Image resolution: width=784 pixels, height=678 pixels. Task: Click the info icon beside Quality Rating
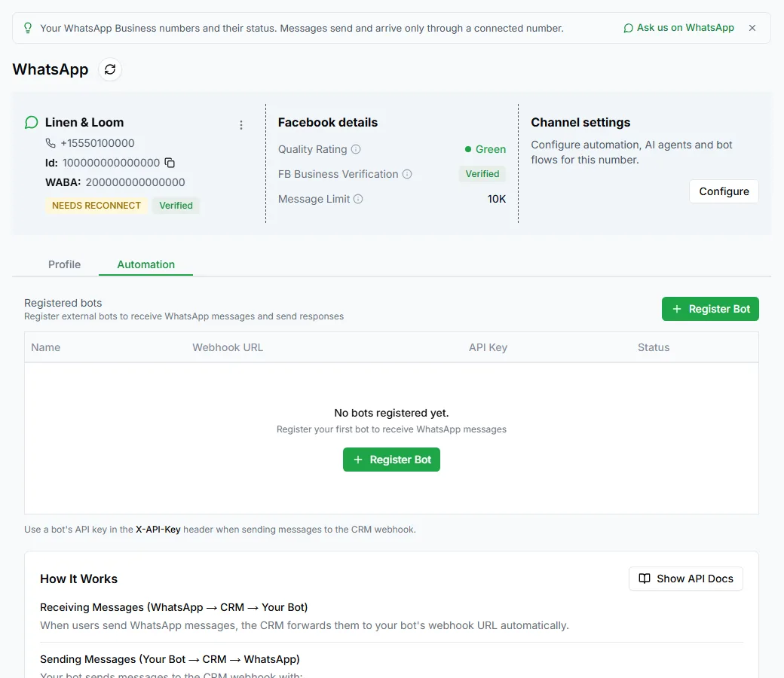356,149
